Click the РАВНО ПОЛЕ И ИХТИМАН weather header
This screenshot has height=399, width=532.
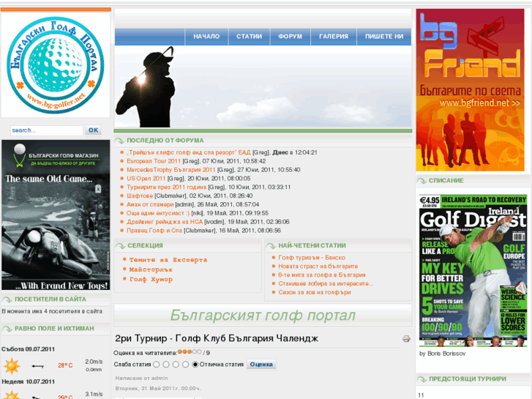point(54,329)
